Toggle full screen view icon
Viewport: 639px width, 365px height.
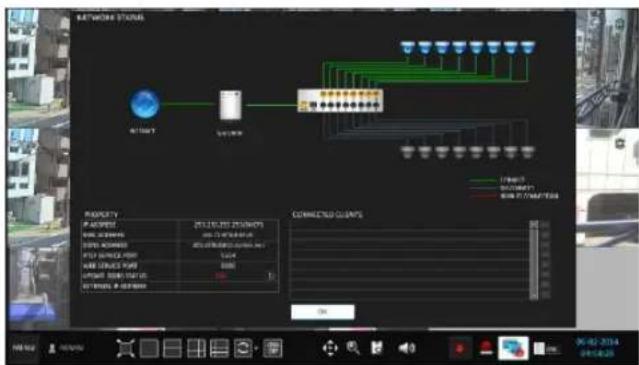126,348
